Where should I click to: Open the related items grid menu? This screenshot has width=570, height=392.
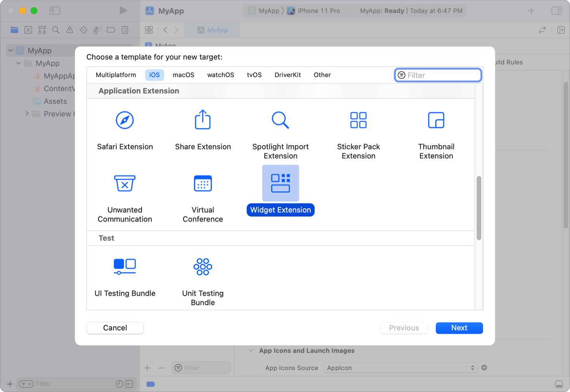pos(149,30)
